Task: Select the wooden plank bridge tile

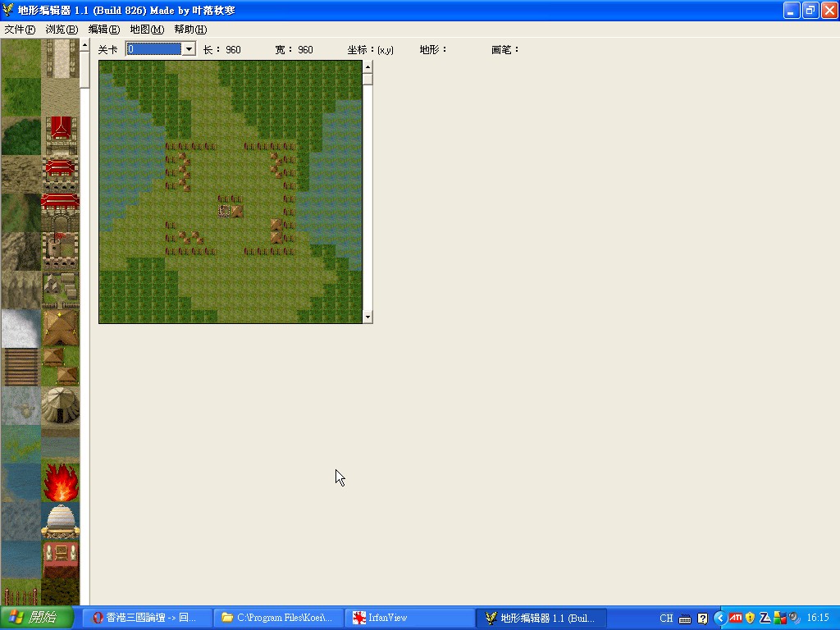Action: coord(21,367)
